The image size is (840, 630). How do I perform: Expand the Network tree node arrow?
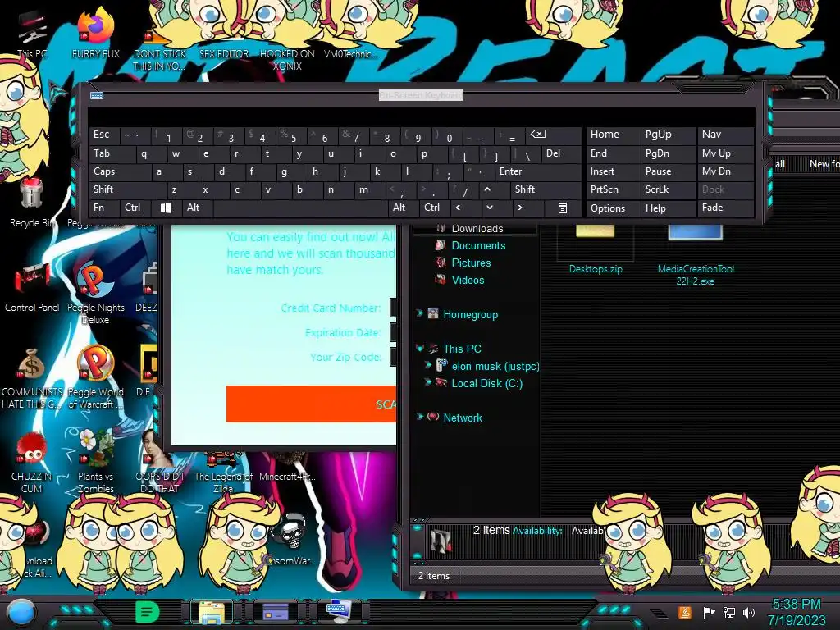click(x=419, y=417)
